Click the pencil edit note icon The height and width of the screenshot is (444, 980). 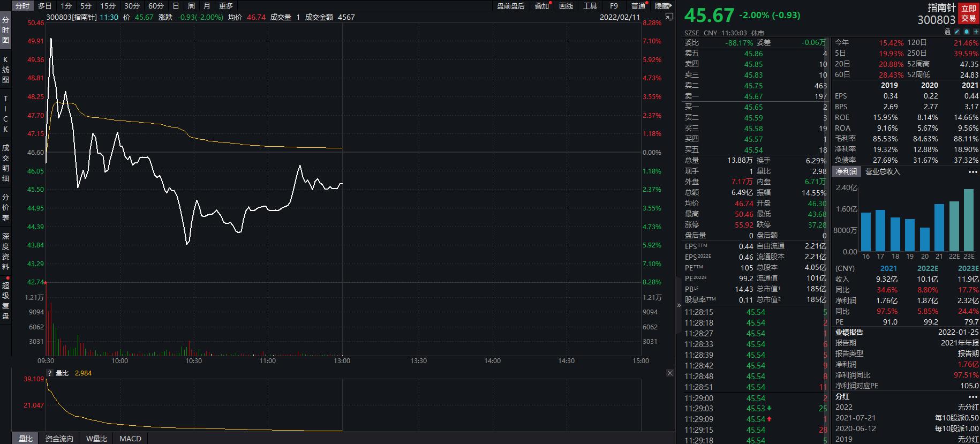tap(957, 32)
